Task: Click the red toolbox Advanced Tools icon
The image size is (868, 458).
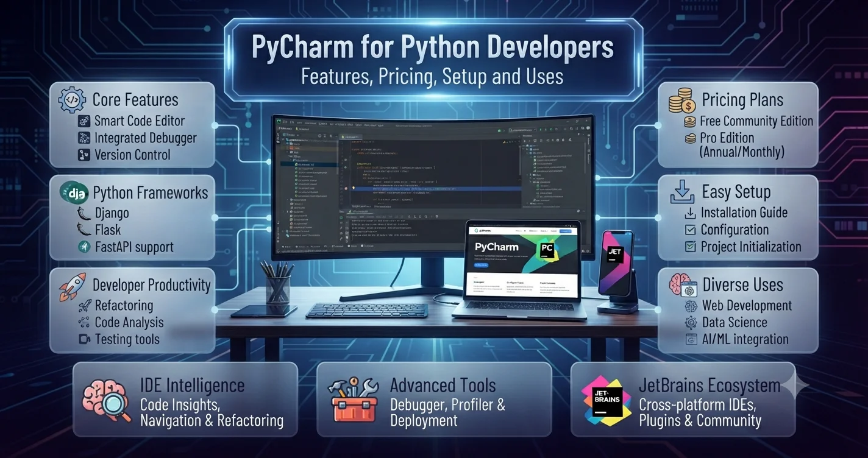Action: pos(354,399)
